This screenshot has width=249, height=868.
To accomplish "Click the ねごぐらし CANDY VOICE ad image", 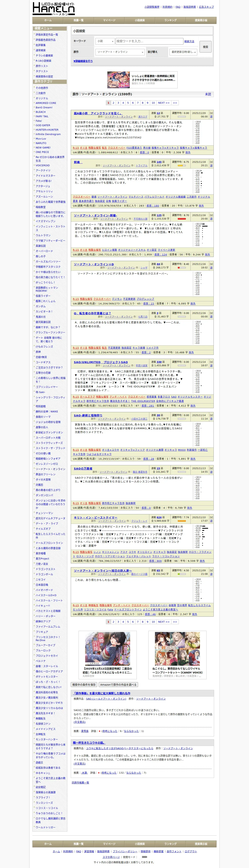I will click(x=177, y=649).
